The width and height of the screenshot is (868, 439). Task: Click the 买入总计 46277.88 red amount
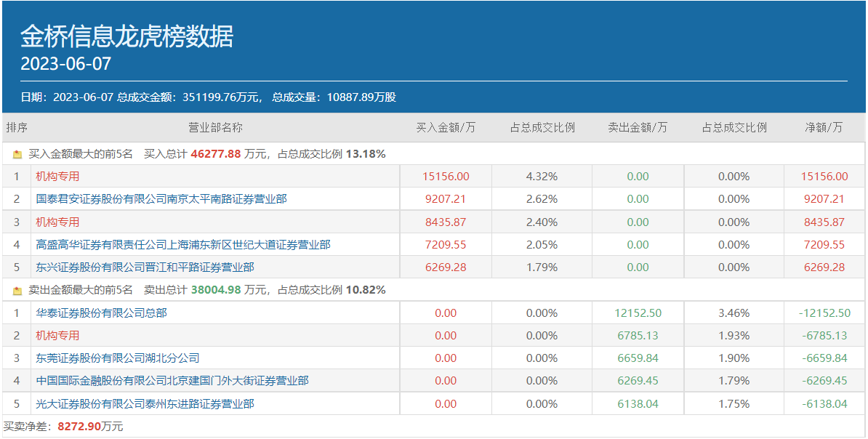[215, 154]
